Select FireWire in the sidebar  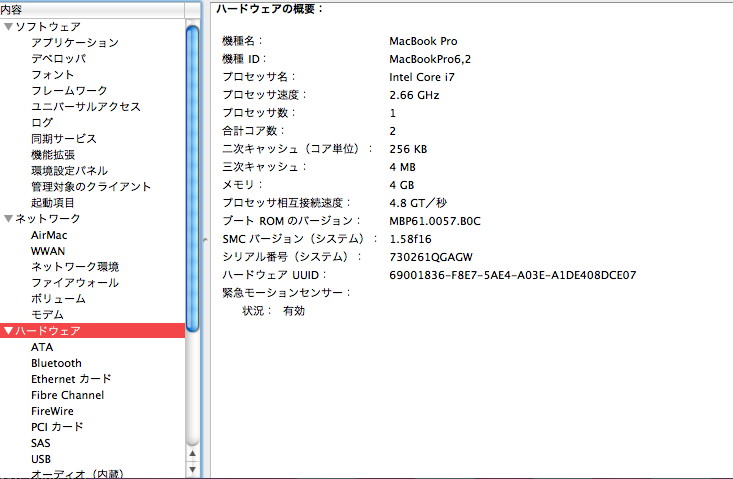[x=52, y=411]
